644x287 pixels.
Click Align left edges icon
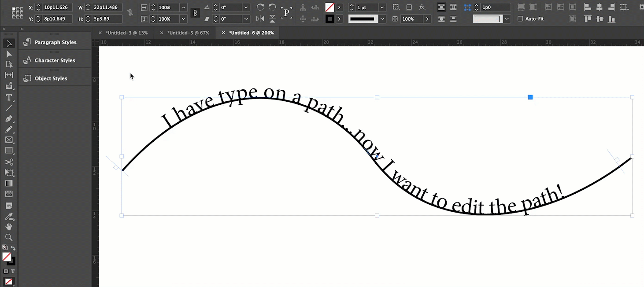[x=588, y=7]
